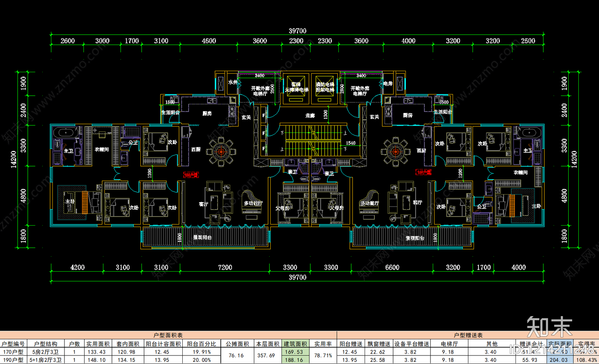599x364 pixels.
Task: Click the 户型赠送表 table title
Action: [468, 335]
